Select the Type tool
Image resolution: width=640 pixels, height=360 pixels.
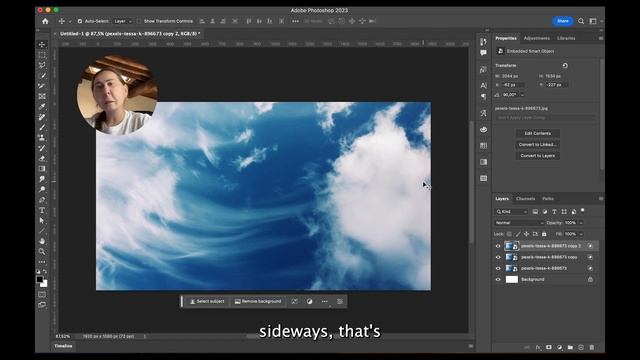tap(42, 210)
